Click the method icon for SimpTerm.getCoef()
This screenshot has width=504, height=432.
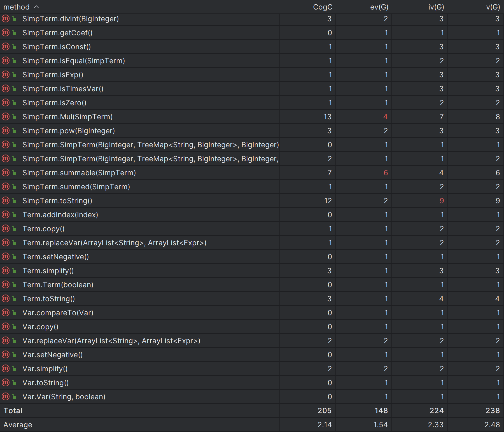[6, 33]
